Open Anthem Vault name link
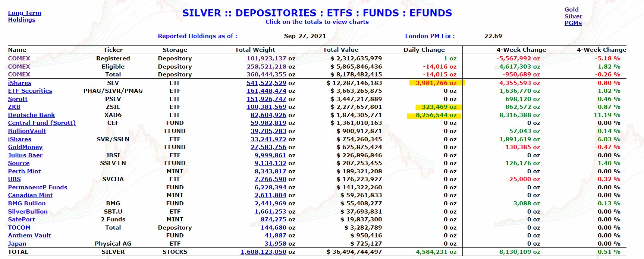 [29, 236]
